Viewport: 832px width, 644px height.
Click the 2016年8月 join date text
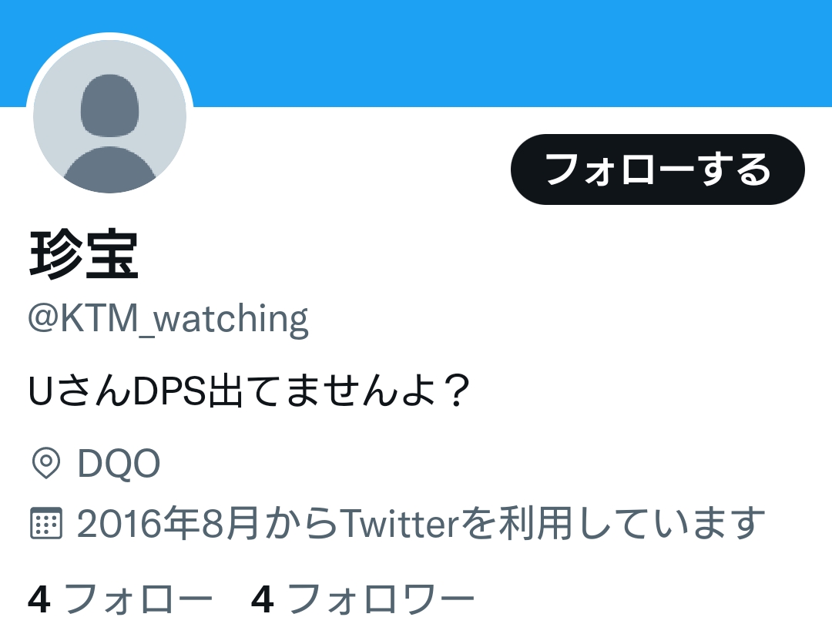pyautogui.click(x=168, y=524)
